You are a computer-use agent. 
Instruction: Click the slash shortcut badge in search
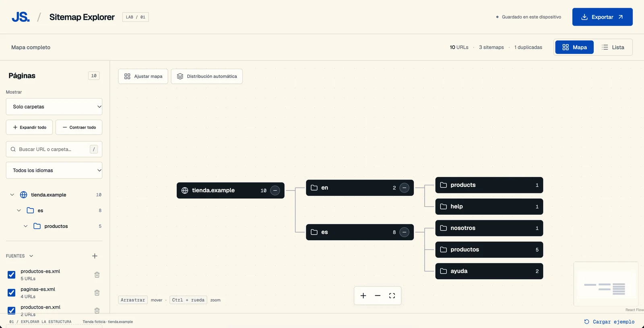pyautogui.click(x=94, y=149)
